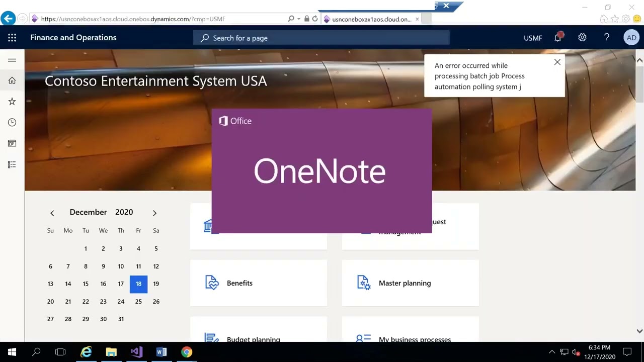Open the Budget planning workspace tile
Image resolution: width=644 pixels, height=362 pixels.
coord(259,329)
